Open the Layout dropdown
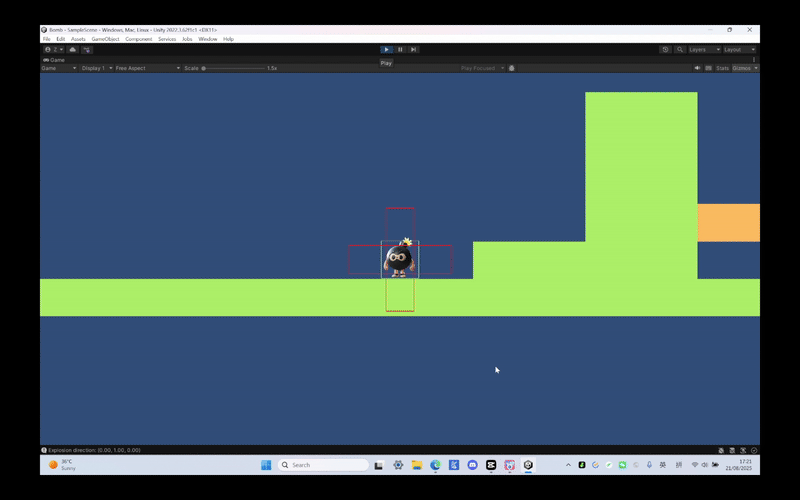Screen dimensions: 800x500 tap(739, 49)
